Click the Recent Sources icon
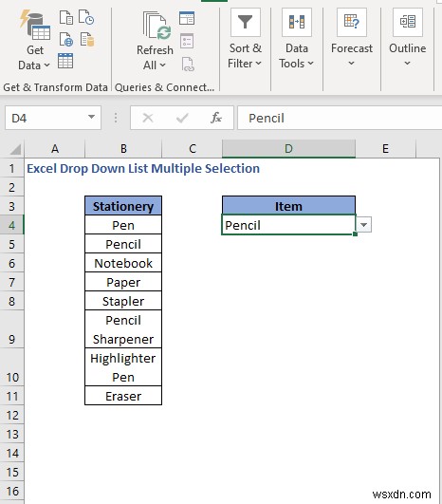The width and height of the screenshot is (442, 504). [86, 17]
